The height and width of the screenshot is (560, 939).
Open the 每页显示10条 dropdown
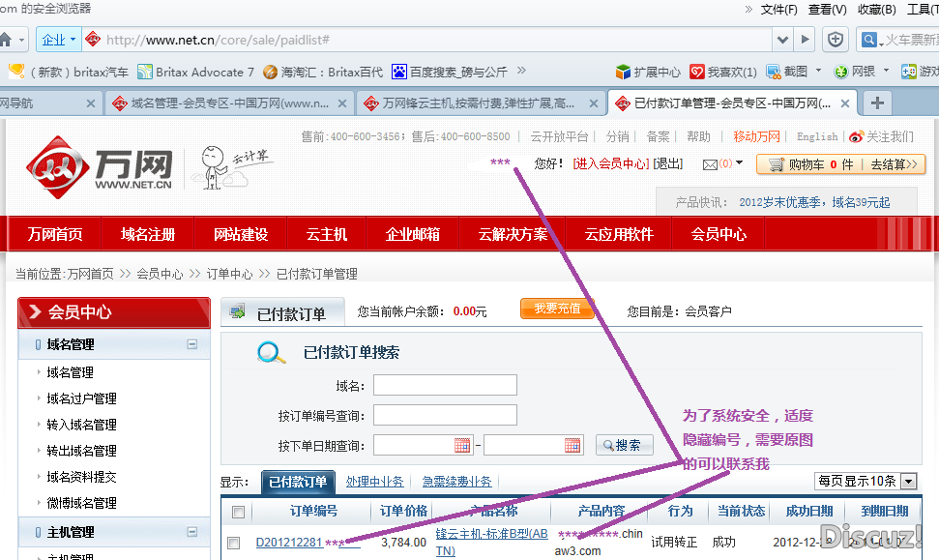(866, 481)
